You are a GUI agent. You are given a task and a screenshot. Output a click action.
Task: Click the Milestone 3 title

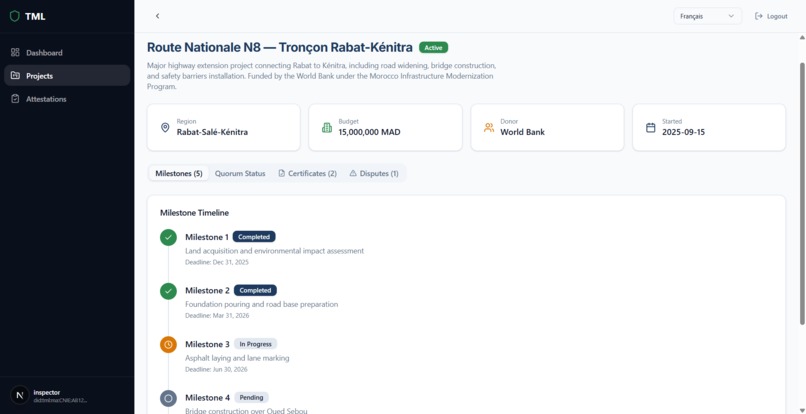click(x=207, y=344)
